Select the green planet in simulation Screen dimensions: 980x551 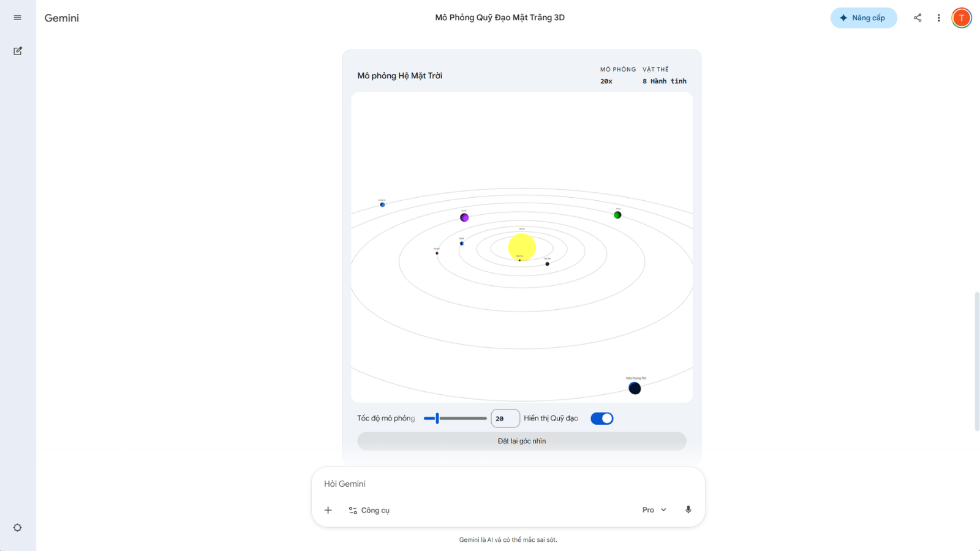(617, 215)
